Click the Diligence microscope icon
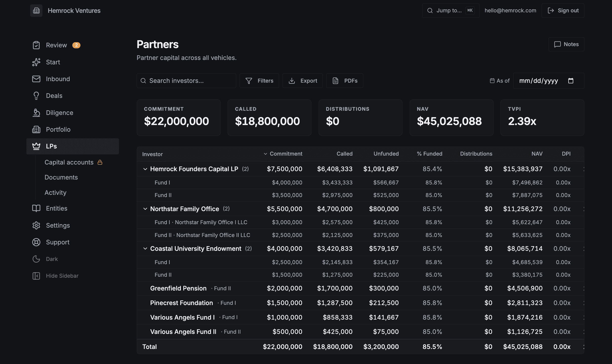This screenshot has width=612, height=364. pyautogui.click(x=36, y=113)
